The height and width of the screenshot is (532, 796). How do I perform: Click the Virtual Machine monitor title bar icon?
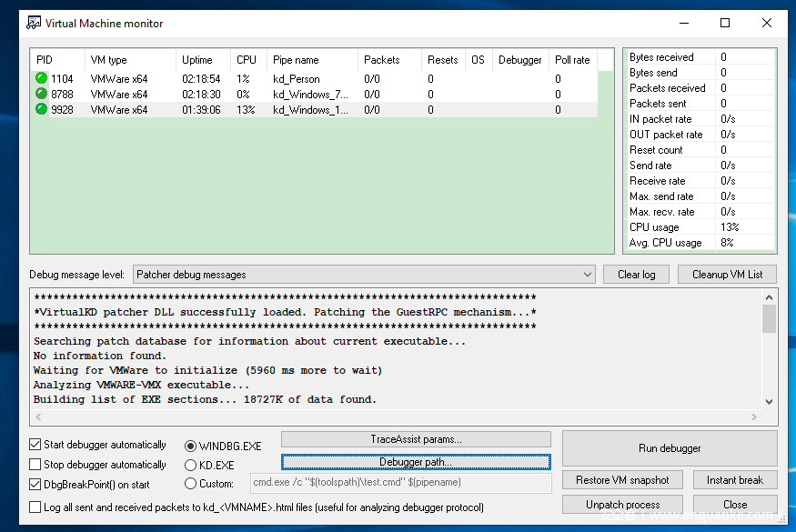tap(33, 23)
